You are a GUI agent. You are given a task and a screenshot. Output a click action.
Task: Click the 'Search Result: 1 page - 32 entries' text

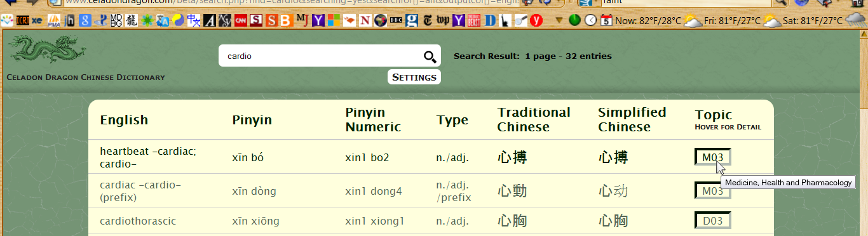click(x=532, y=56)
